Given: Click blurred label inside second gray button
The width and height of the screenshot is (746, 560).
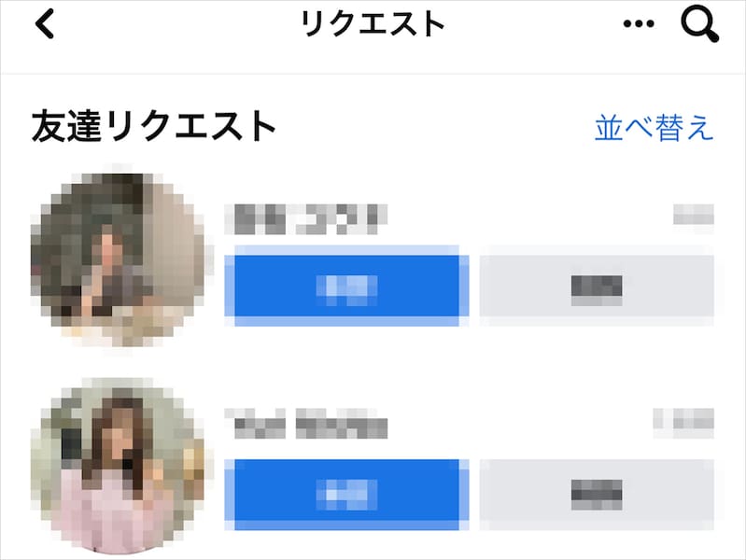Looking at the screenshot, I should click(597, 495).
